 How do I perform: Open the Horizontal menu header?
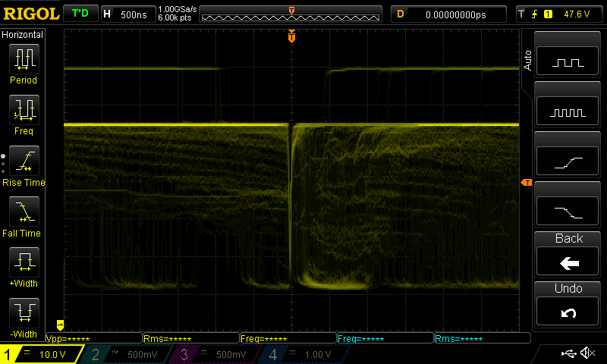[x=24, y=35]
